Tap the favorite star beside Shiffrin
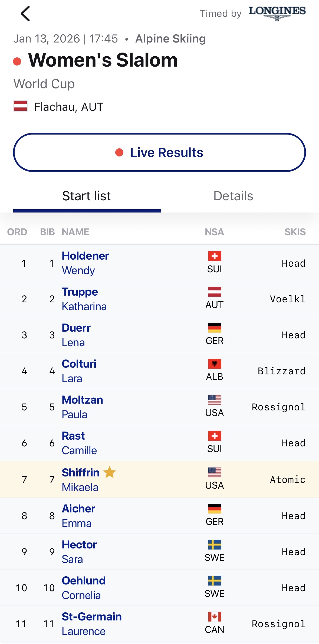Viewport: 319px width, 644px height. 110,472
